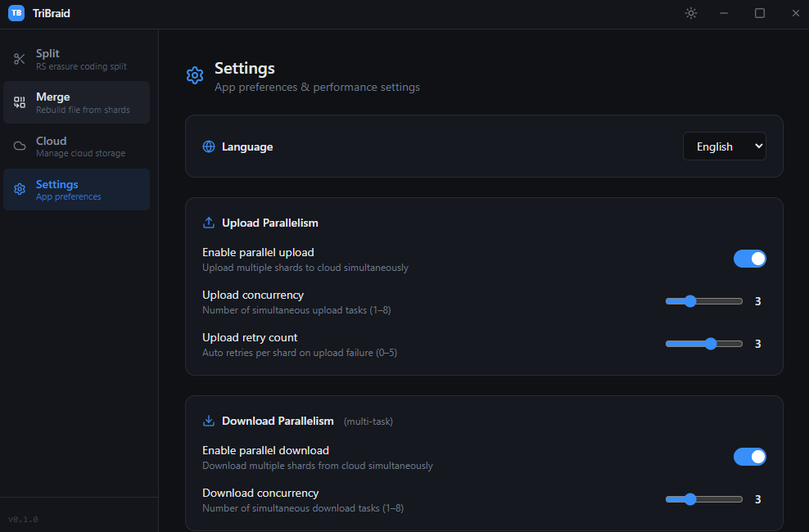The height and width of the screenshot is (532, 809).
Task: Maximize the TriBraid window
Action: click(x=759, y=13)
